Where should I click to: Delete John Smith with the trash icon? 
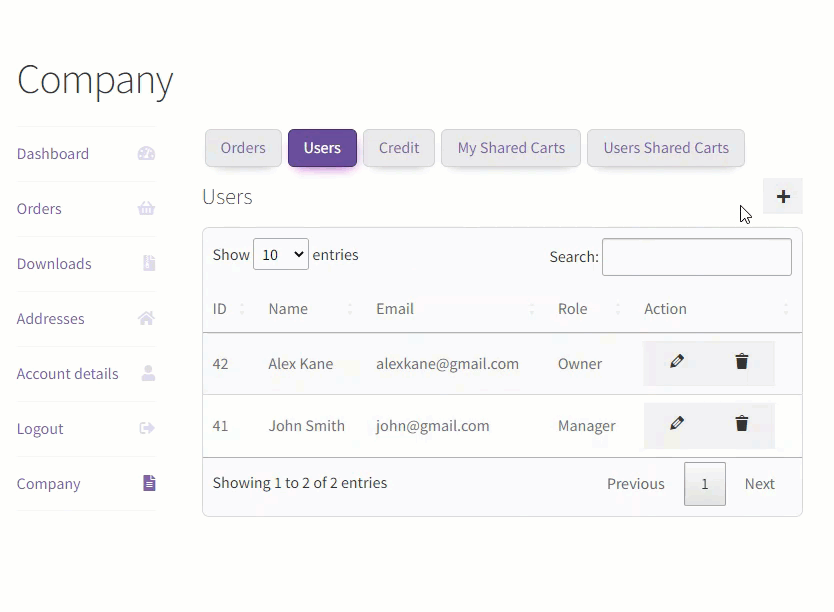(741, 423)
